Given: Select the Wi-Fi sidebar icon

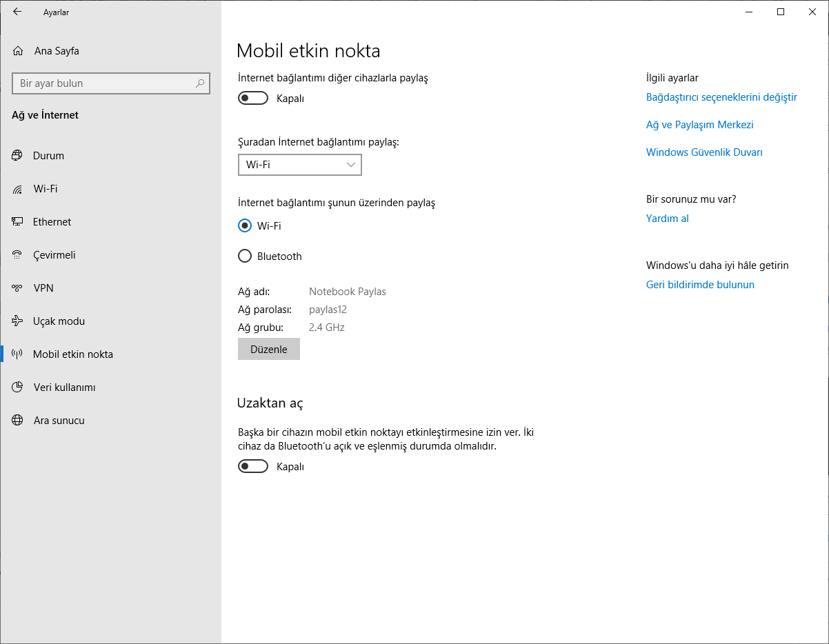Looking at the screenshot, I should point(17,188).
